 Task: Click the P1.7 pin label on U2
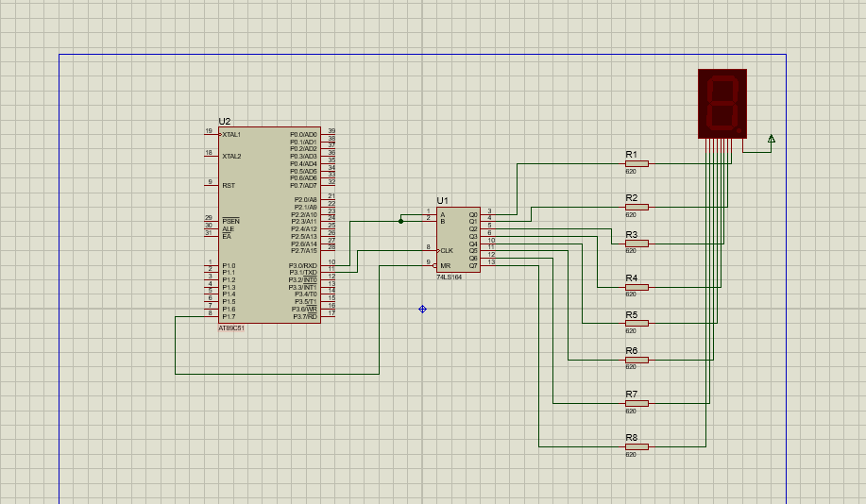229,317
